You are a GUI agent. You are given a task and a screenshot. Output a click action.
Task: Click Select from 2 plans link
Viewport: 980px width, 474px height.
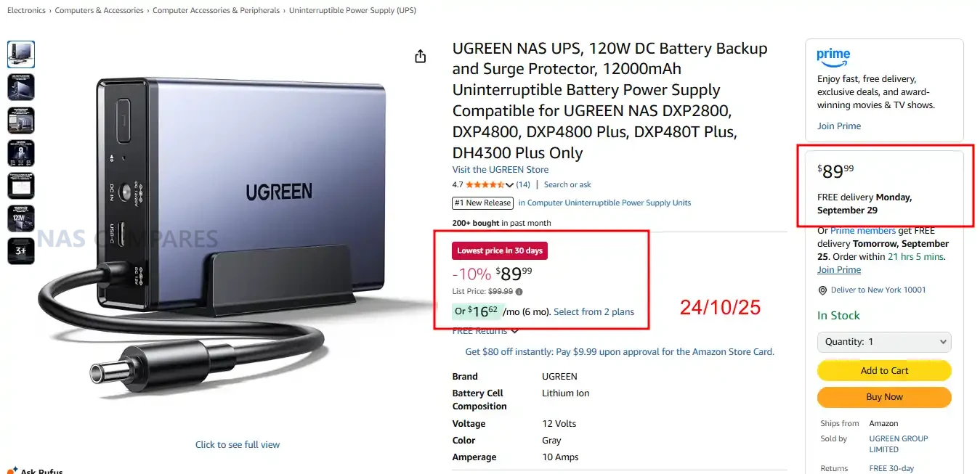(x=594, y=312)
